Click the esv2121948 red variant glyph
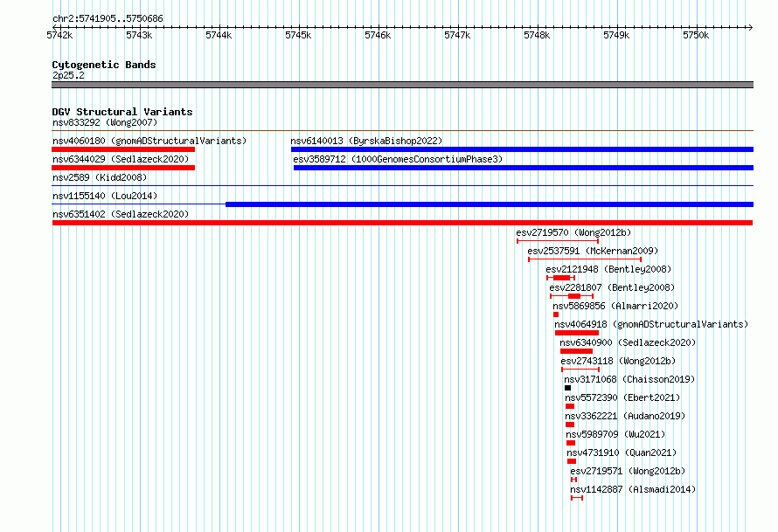 point(560,278)
